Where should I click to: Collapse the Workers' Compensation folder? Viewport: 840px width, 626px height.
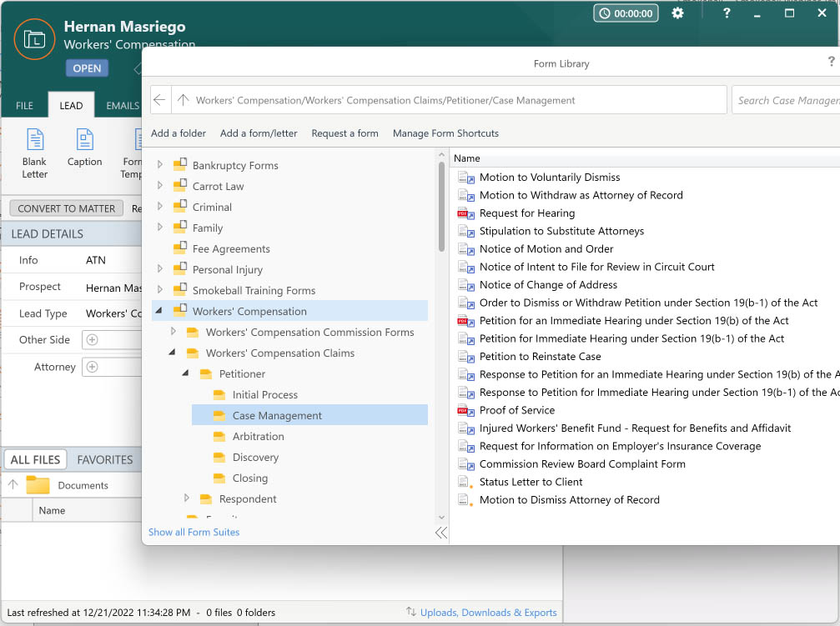click(x=158, y=309)
